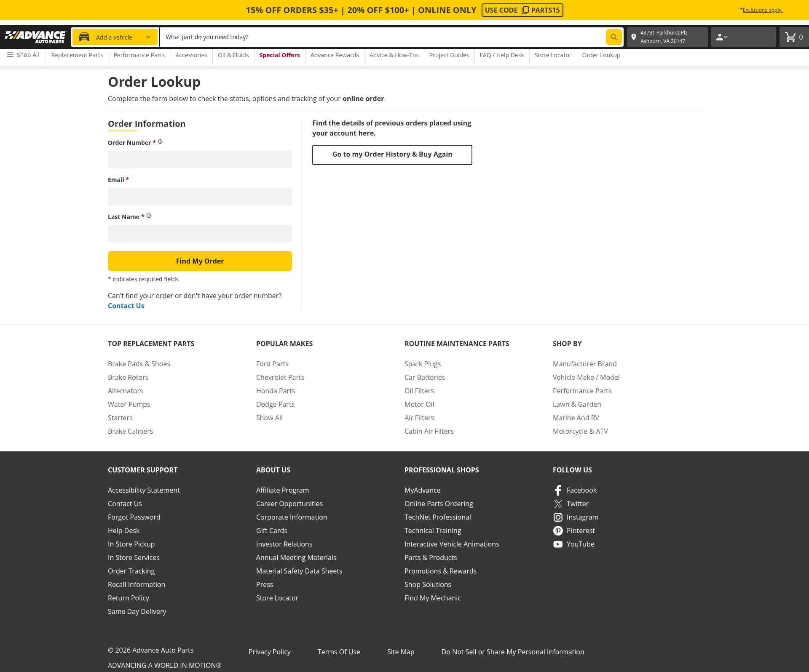Click the Find My Order button
Viewport: 809px width, 672px height.
(x=200, y=261)
